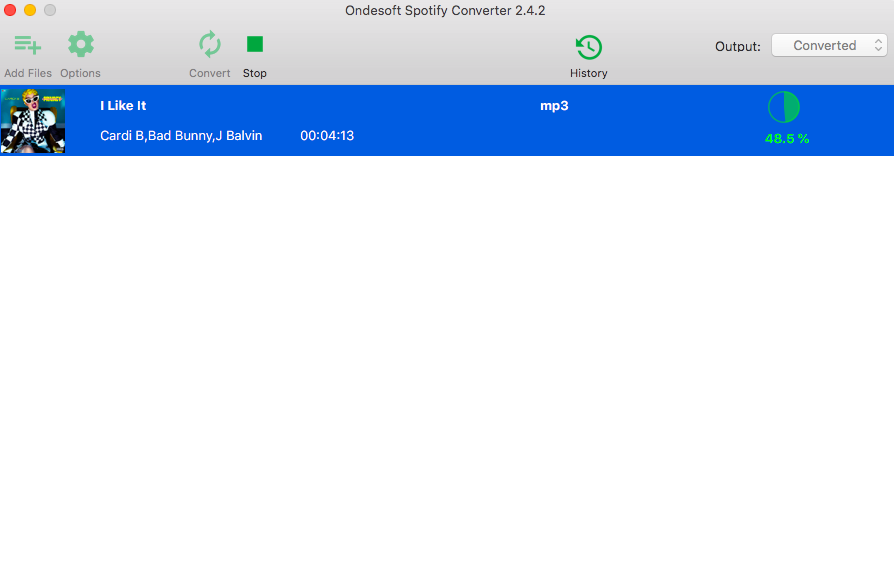The image size is (894, 580).
Task: Click the duration 00:04:13
Action: point(327,136)
